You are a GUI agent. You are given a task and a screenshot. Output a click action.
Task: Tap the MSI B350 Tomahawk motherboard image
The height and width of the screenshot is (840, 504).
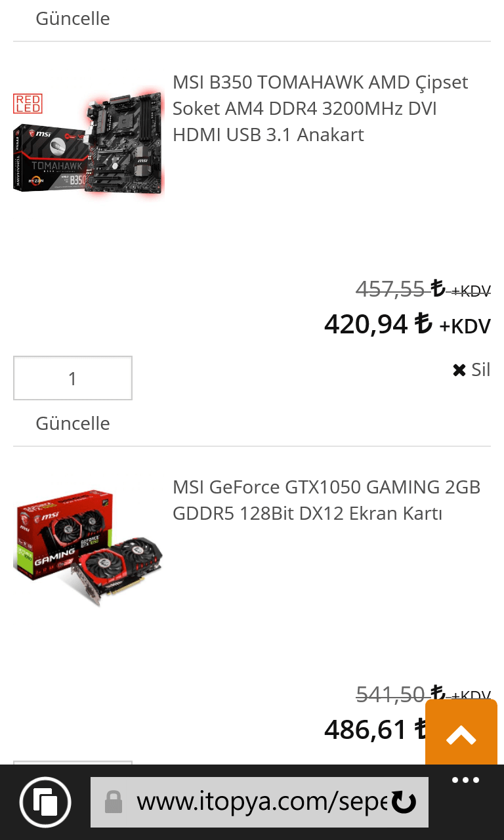coord(89,142)
